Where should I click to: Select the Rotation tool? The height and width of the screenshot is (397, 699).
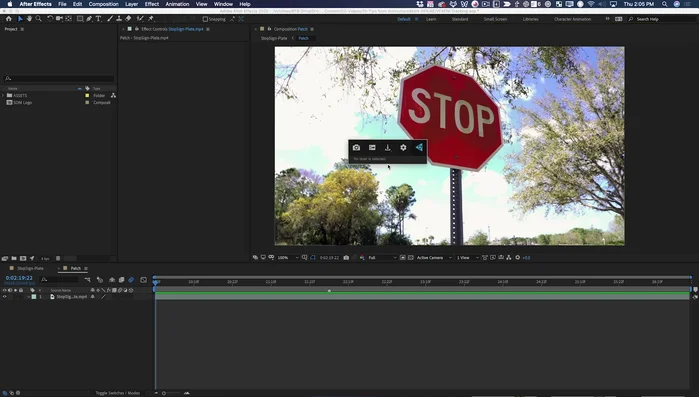click(x=50, y=19)
